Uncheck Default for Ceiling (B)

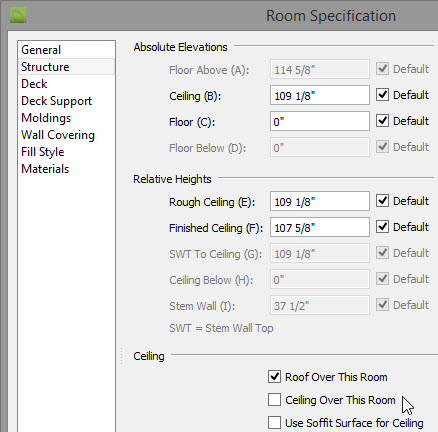(x=382, y=95)
